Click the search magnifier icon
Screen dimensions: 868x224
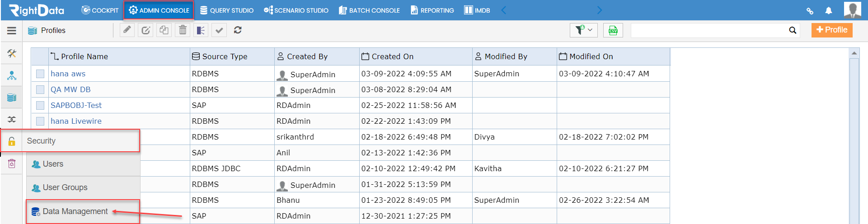tap(793, 30)
